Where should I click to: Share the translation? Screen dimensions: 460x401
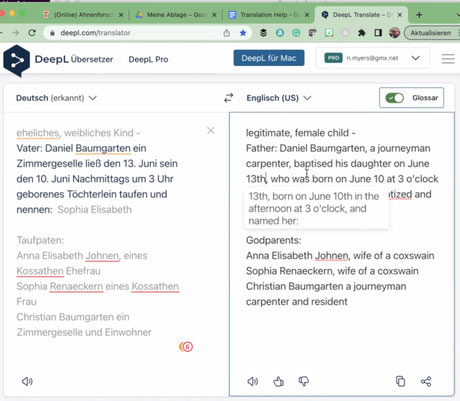coord(426,381)
